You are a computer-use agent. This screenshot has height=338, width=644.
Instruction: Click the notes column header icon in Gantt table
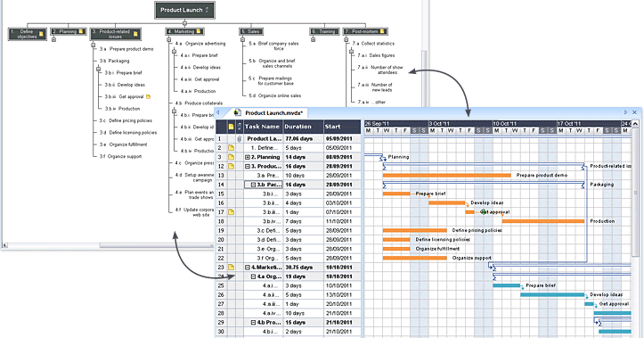[x=232, y=127]
